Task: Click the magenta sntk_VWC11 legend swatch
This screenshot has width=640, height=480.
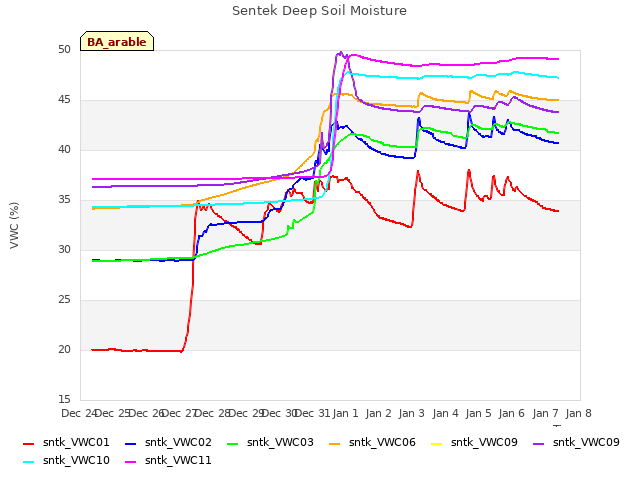Action: tap(131, 462)
